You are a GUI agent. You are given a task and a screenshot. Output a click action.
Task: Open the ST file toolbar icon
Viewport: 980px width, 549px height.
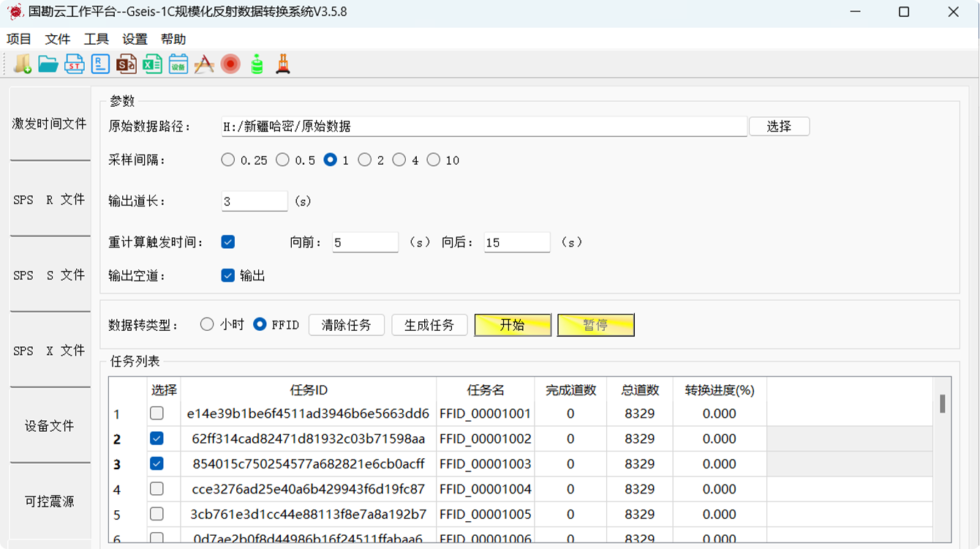[x=75, y=64]
